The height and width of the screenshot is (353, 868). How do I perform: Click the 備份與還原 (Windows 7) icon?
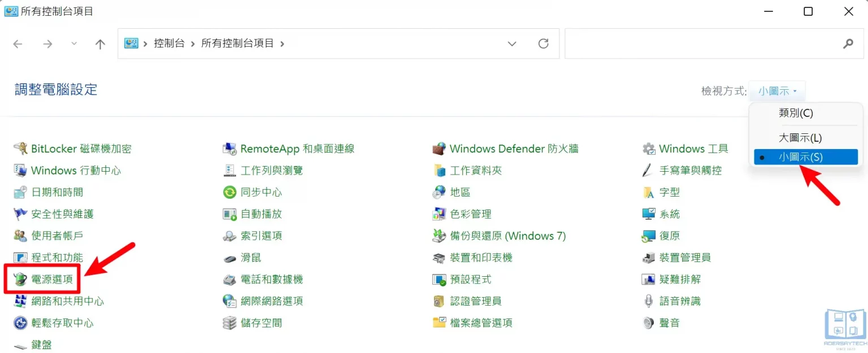(x=439, y=236)
